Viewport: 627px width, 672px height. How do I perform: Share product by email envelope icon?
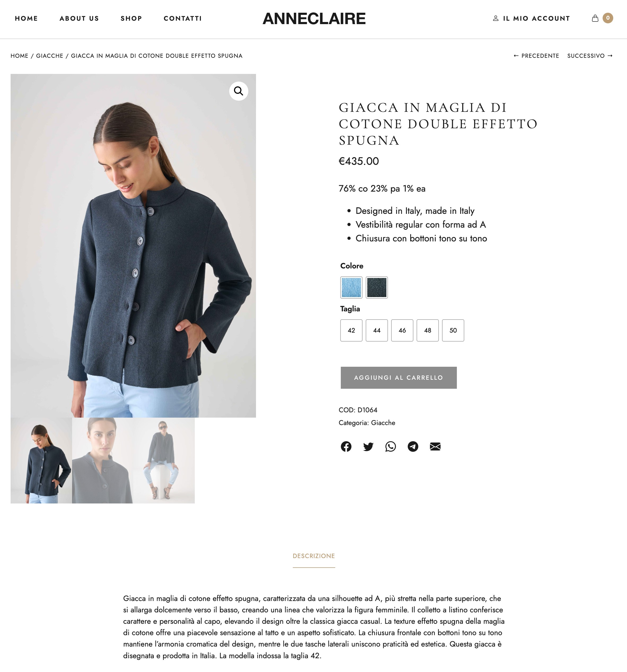(435, 446)
